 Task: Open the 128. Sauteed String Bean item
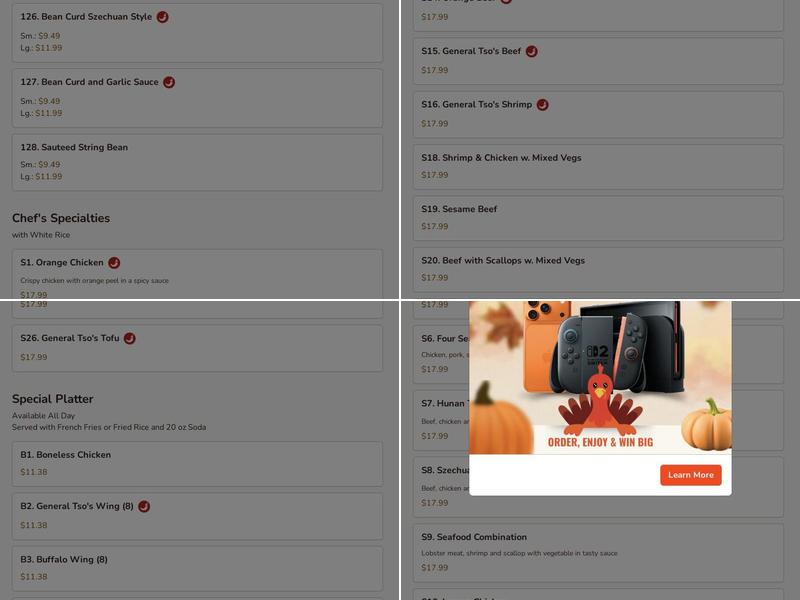click(197, 163)
